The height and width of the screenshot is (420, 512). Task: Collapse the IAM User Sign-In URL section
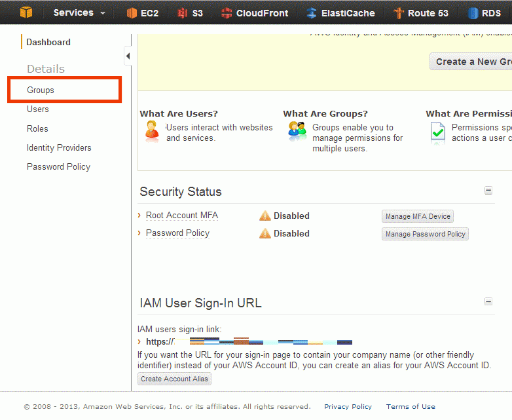click(x=488, y=301)
